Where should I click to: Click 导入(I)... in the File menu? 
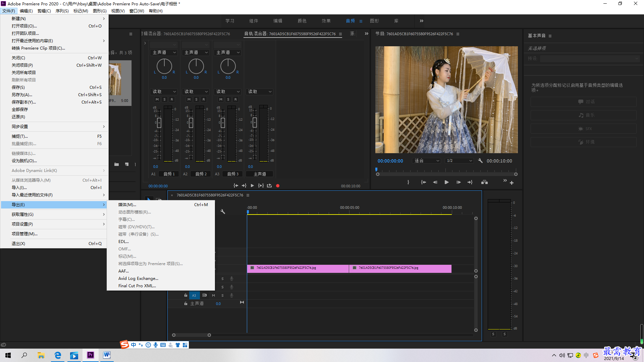(x=54, y=188)
